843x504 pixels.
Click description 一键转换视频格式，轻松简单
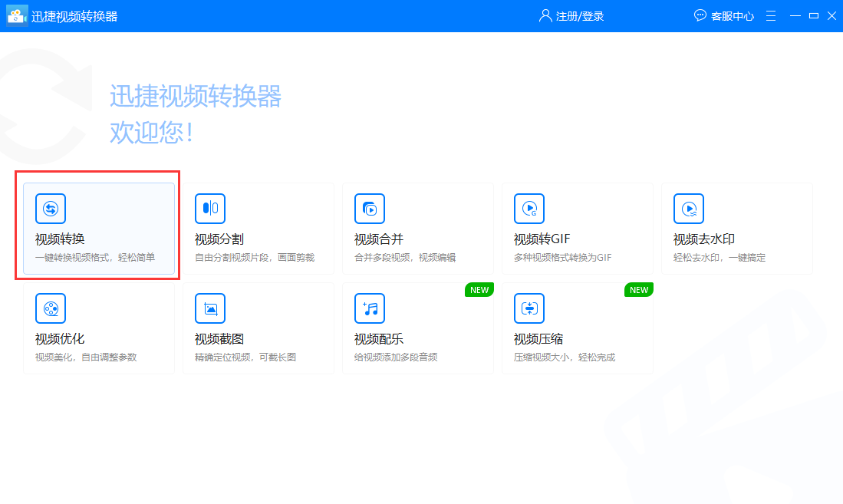[x=95, y=258]
